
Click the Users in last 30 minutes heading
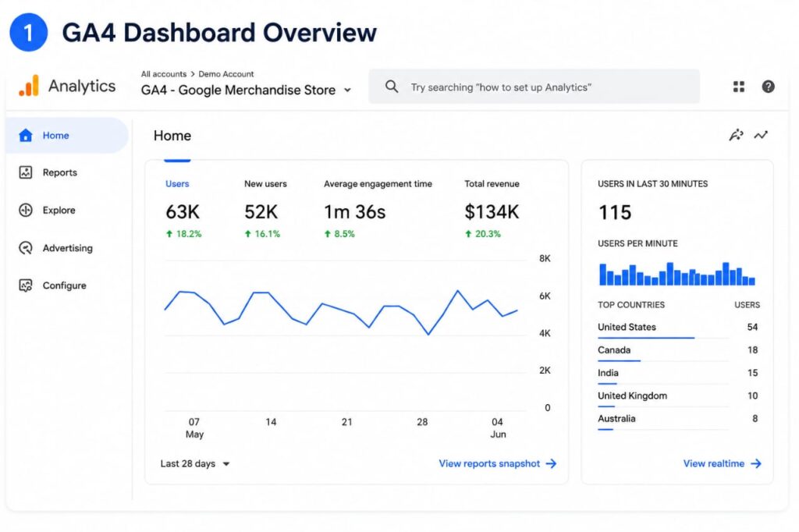pos(653,184)
